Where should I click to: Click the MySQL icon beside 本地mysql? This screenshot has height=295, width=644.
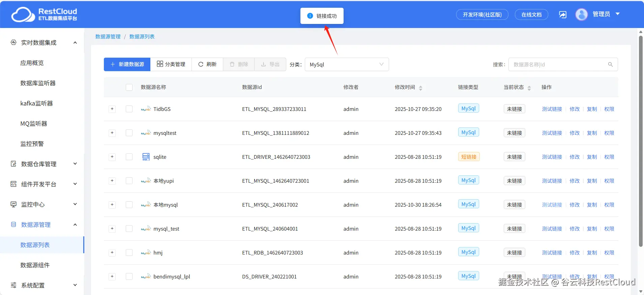click(x=146, y=205)
